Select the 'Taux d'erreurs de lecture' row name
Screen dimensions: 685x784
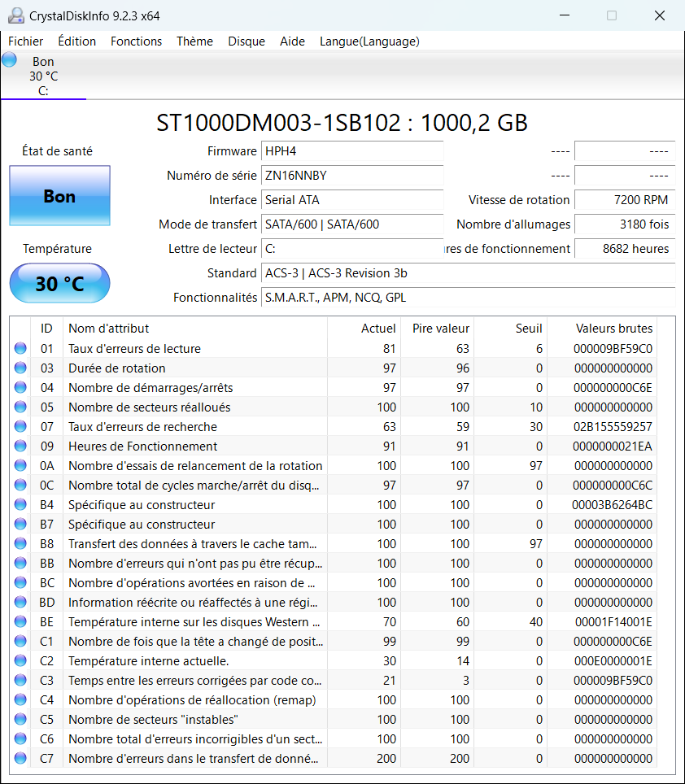134,349
